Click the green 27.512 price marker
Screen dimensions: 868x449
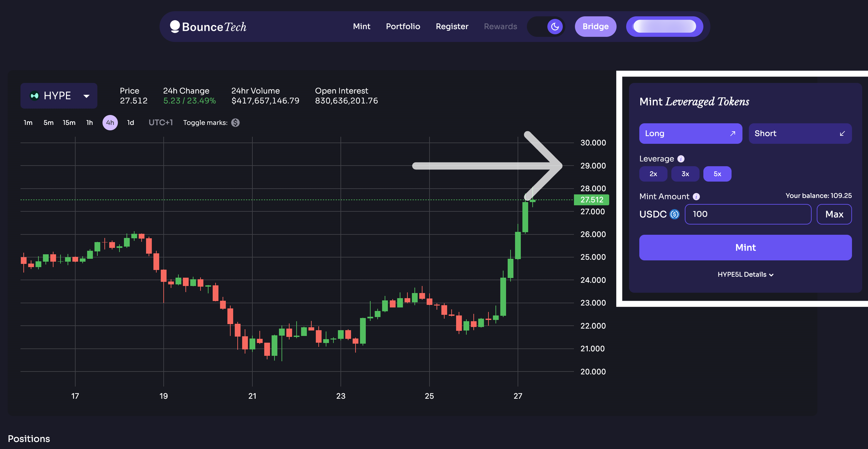pyautogui.click(x=591, y=200)
